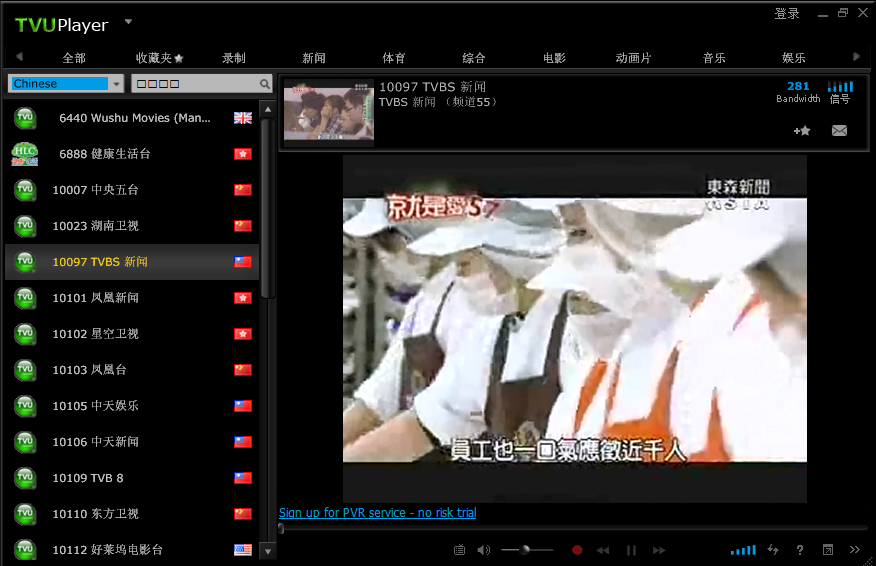Image resolution: width=876 pixels, height=566 pixels.
Task: Click the fast forward button
Action: (x=659, y=550)
